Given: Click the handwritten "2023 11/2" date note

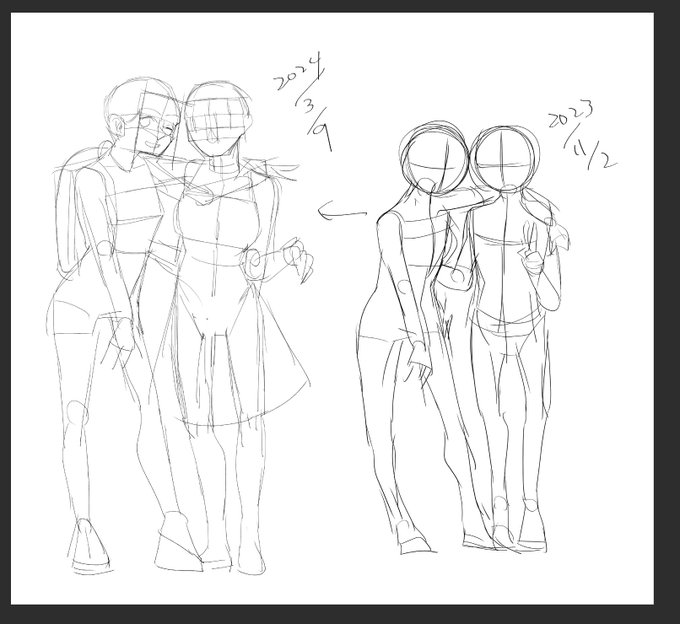Looking at the screenshot, I should point(583,135).
